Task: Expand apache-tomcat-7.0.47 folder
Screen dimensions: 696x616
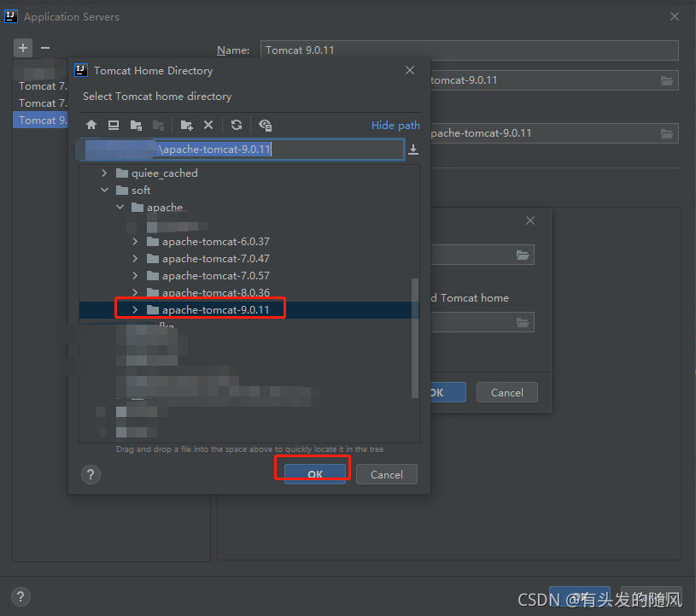Action: 135,259
